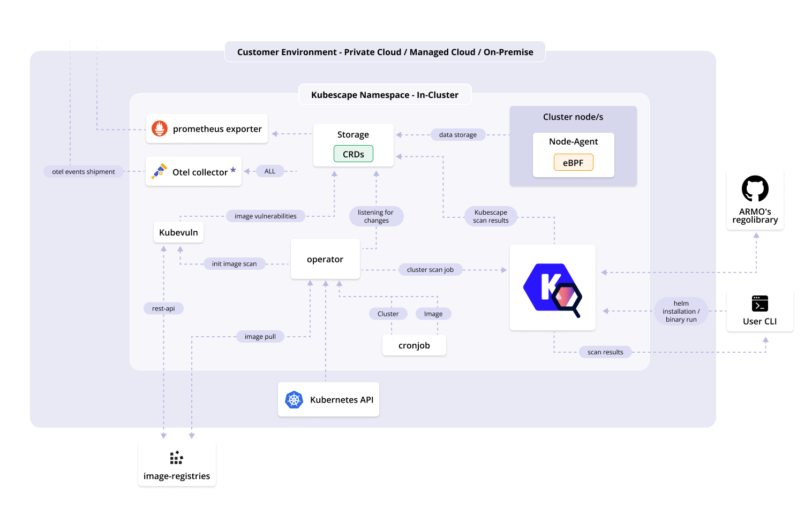Click the "helm installation / binary run" label
Viewport: 812px width, 508px height.
pos(681,311)
